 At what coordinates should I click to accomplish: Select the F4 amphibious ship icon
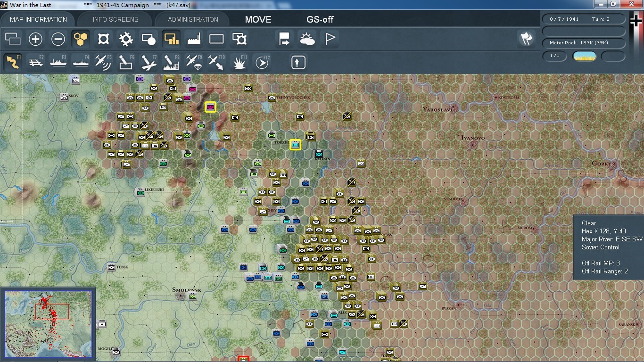tap(81, 62)
